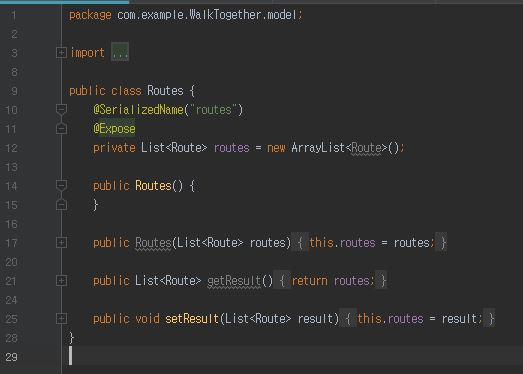523x374 pixels.
Task: Click the import keyword on line 3
Action: [x=87, y=53]
